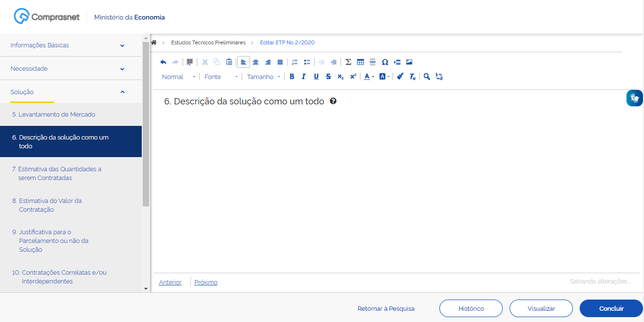Click the paste clipboard icon
Viewport: 644px width, 322px height.
point(229,62)
